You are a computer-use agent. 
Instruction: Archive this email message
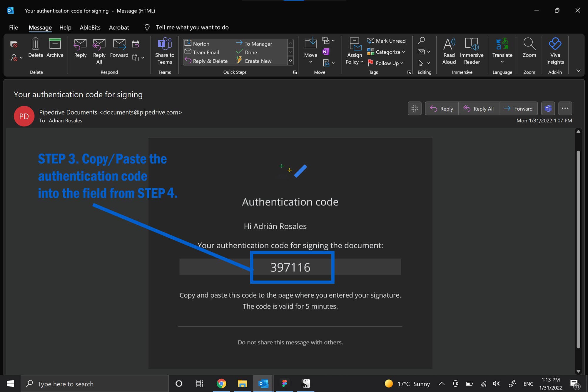point(55,48)
